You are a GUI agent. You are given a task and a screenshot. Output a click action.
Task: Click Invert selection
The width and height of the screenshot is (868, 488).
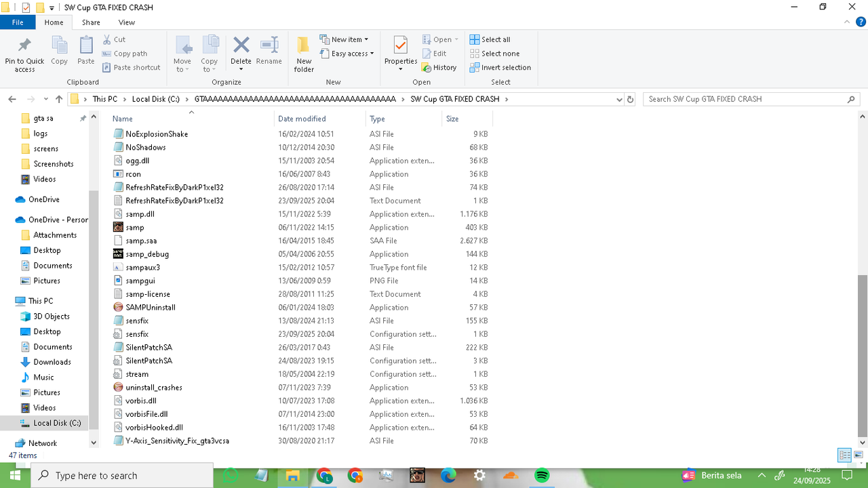[500, 67]
